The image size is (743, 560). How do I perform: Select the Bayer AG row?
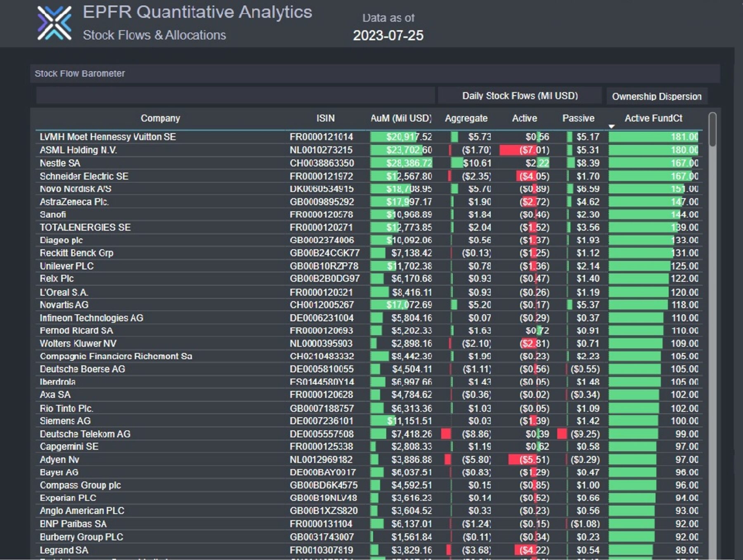tap(369, 473)
